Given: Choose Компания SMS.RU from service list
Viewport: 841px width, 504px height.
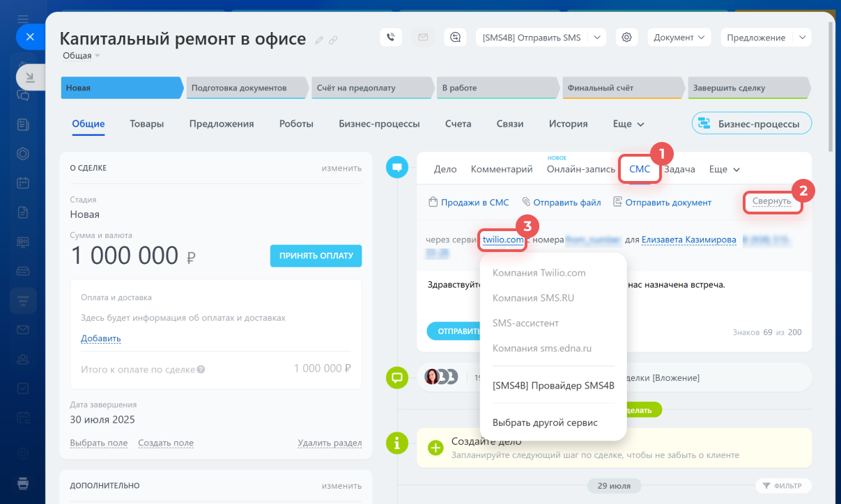Looking at the screenshot, I should point(533,298).
